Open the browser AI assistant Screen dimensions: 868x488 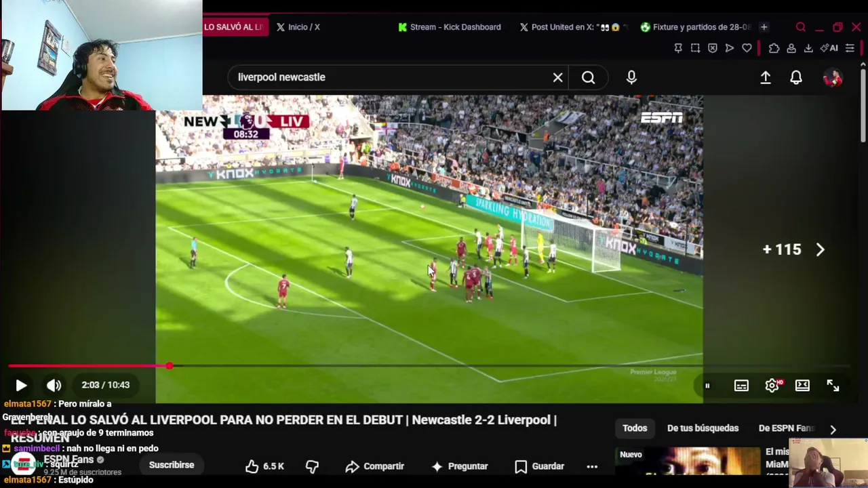click(829, 48)
